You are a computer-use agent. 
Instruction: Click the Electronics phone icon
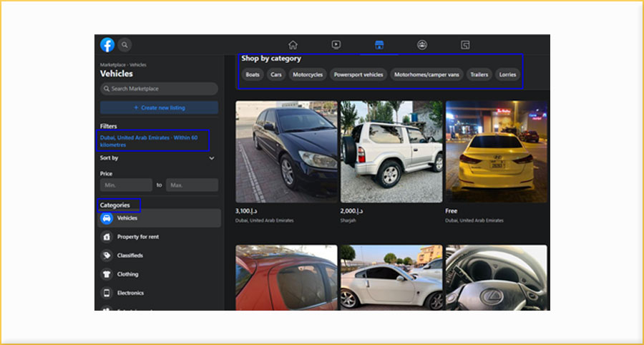coord(107,293)
